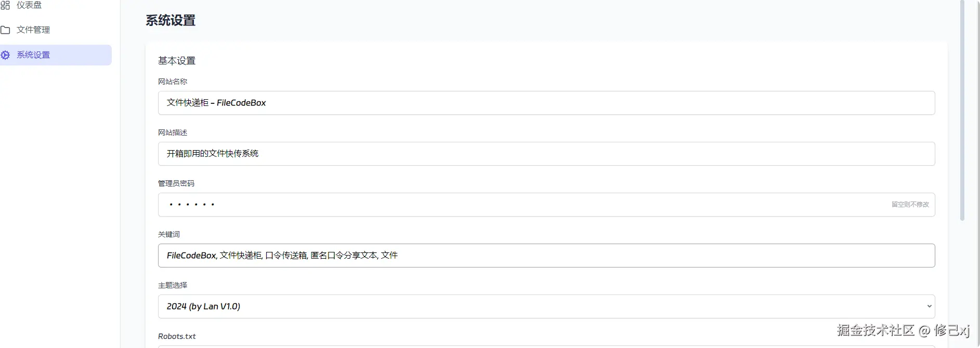This screenshot has width=980, height=348.
Task: Focus the 管理员密码 password field
Action: [x=546, y=205]
